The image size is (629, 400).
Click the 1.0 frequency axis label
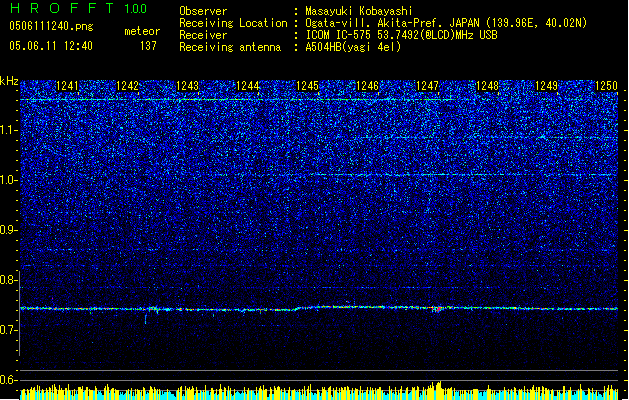point(9,180)
